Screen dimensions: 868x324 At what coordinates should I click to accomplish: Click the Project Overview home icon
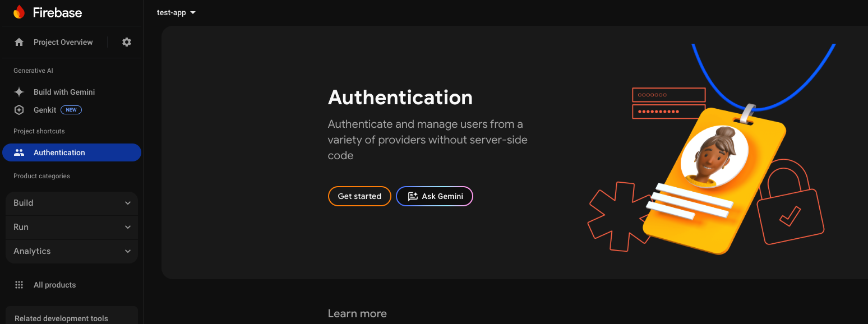(x=19, y=42)
